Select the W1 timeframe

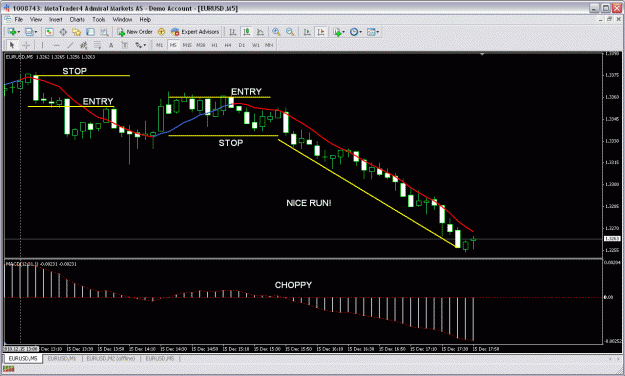256,45
